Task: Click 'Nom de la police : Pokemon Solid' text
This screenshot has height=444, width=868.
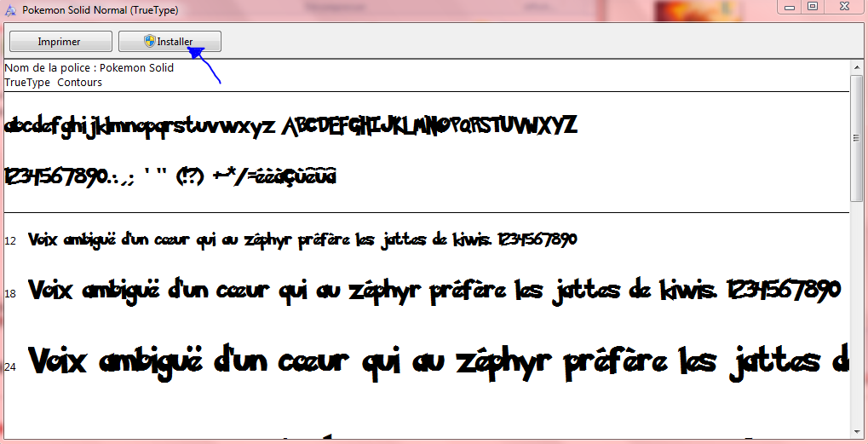Action: (x=89, y=67)
